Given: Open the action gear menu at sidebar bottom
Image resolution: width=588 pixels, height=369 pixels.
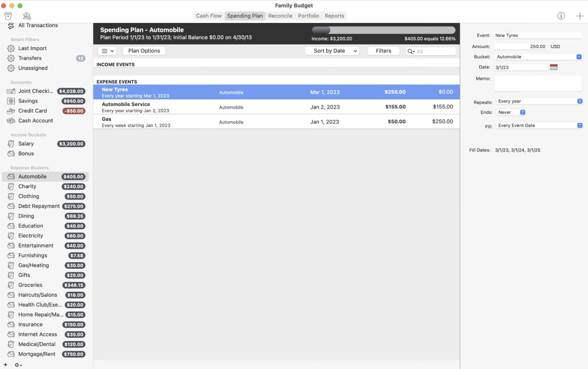Looking at the screenshot, I should (17, 364).
